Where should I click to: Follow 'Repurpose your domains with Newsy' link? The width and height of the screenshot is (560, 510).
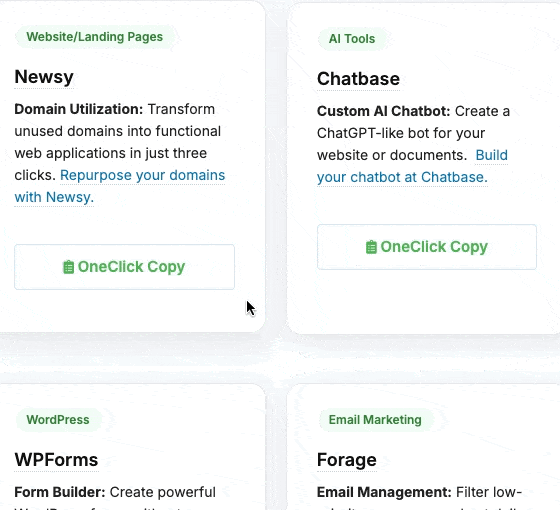click(120, 186)
